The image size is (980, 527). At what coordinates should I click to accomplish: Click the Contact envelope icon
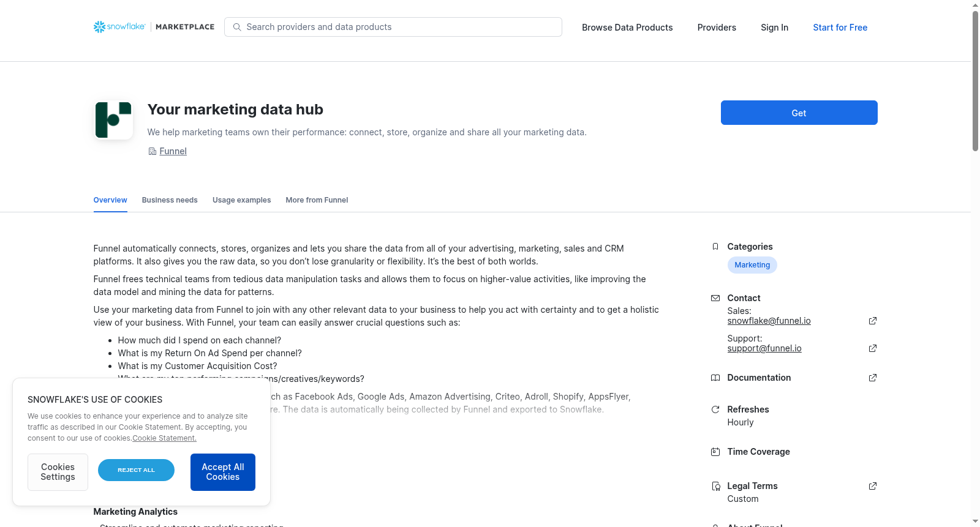[715, 298]
